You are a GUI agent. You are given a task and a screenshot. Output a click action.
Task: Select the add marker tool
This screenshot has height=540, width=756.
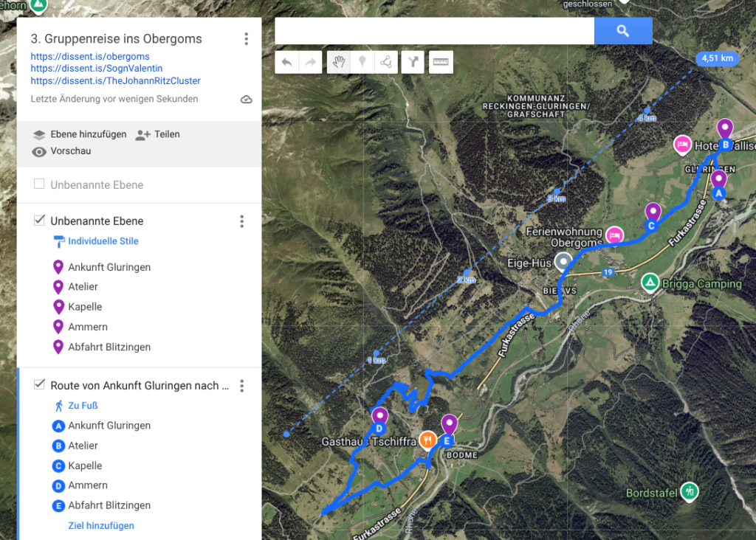point(362,63)
